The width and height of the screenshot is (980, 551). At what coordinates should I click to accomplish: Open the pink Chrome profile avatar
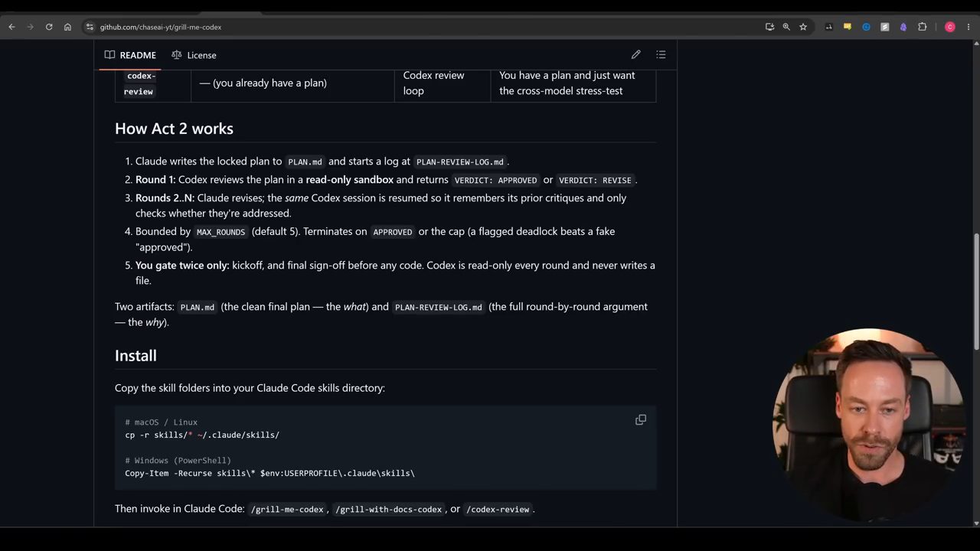tap(950, 27)
